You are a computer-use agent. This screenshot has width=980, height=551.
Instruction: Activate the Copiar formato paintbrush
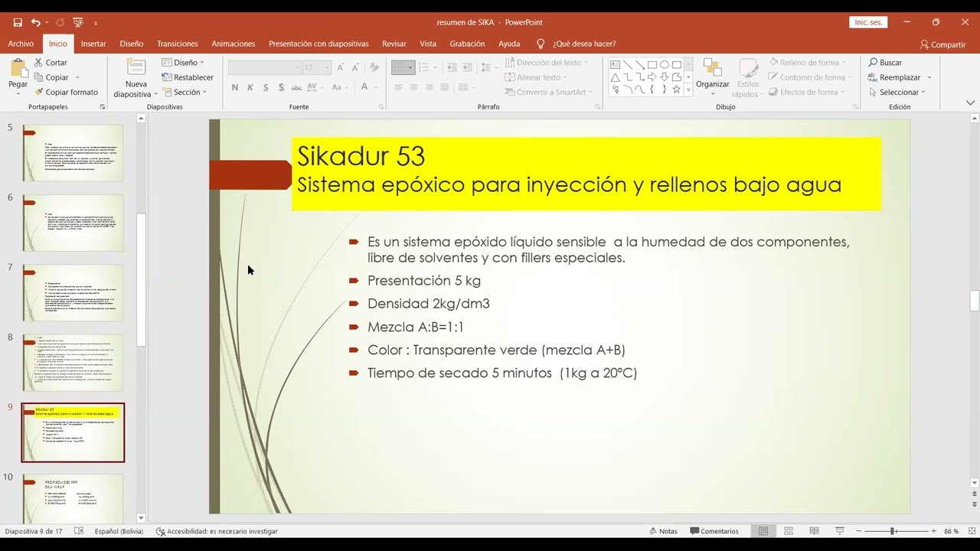(x=66, y=92)
